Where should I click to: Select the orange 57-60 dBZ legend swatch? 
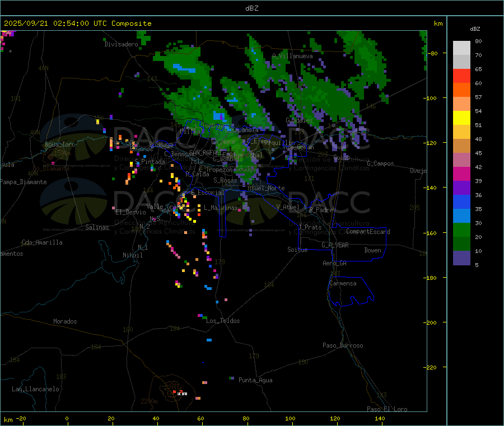tap(461, 90)
